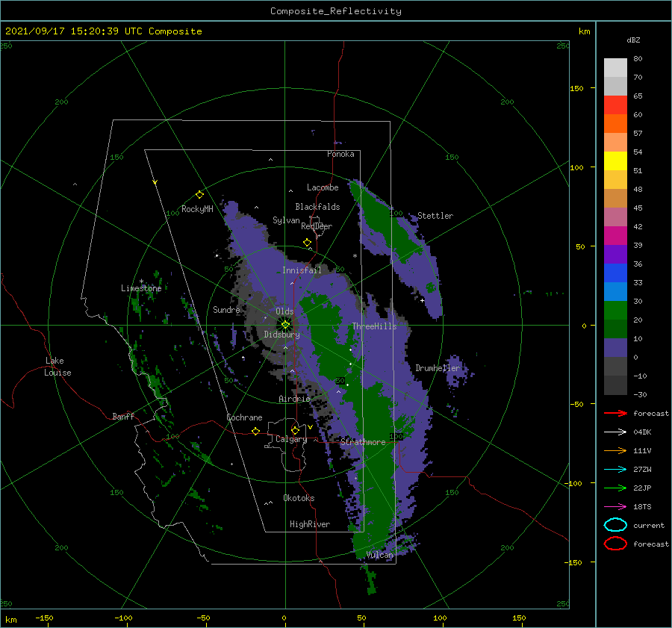Click the Composite_Reflectivity title
The width and height of the screenshot is (672, 628).
336,11
